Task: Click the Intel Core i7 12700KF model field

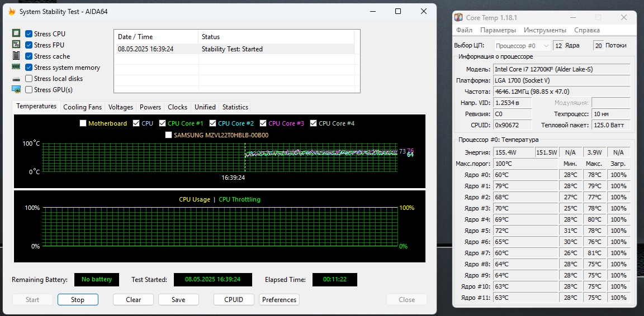Action: [x=561, y=69]
